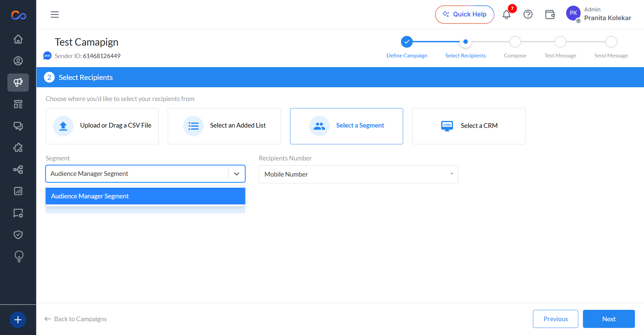
Task: Choose Audience Manager Segment option in list
Action: click(145, 196)
